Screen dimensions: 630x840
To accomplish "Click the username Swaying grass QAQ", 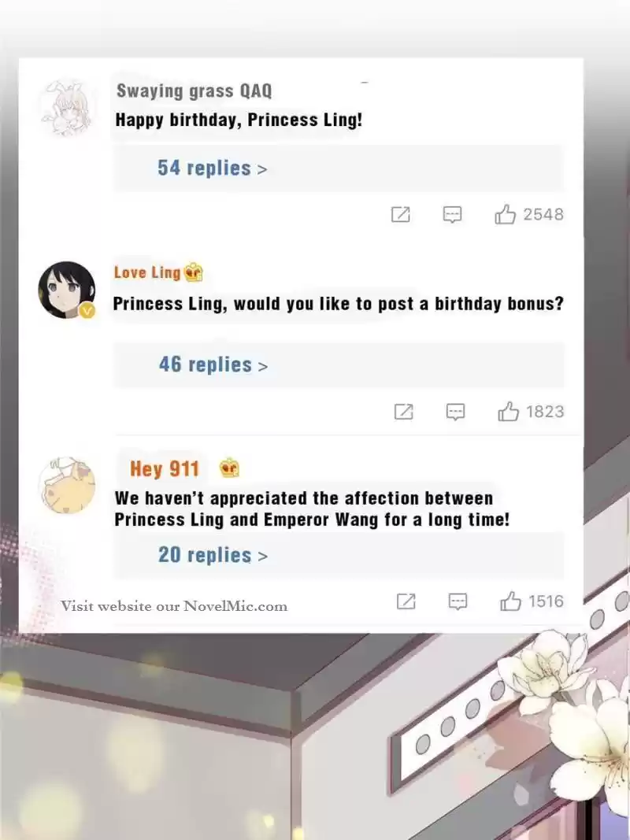I will (194, 91).
